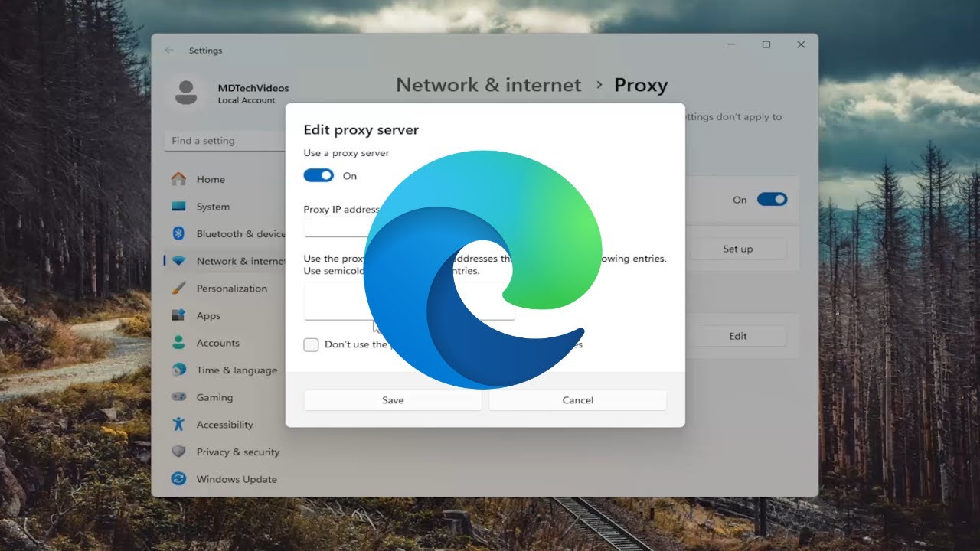Click the Edit button in the Proxy page

pyautogui.click(x=737, y=336)
